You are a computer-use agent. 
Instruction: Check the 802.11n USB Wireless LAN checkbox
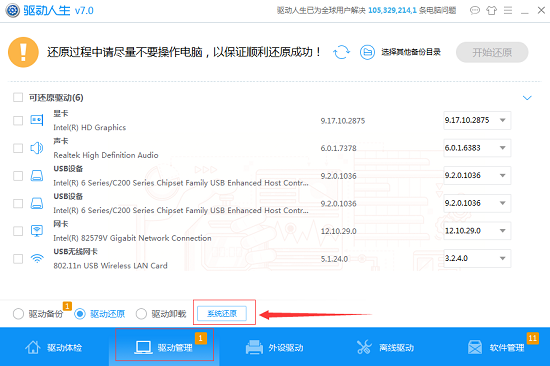(x=18, y=259)
